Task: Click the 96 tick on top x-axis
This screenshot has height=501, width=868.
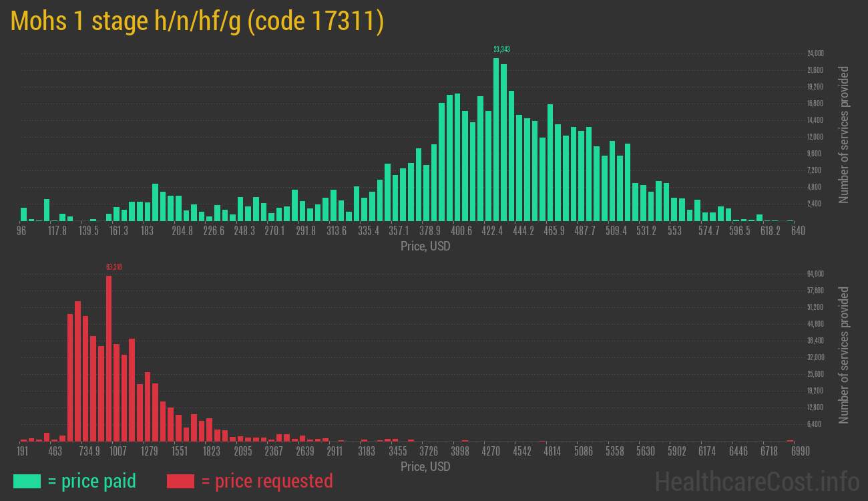Action: click(22, 231)
